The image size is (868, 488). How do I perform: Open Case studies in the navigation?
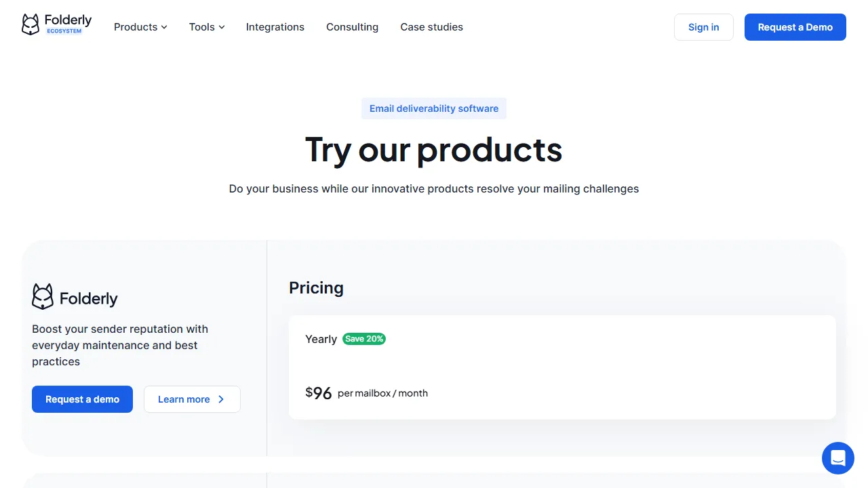point(432,27)
